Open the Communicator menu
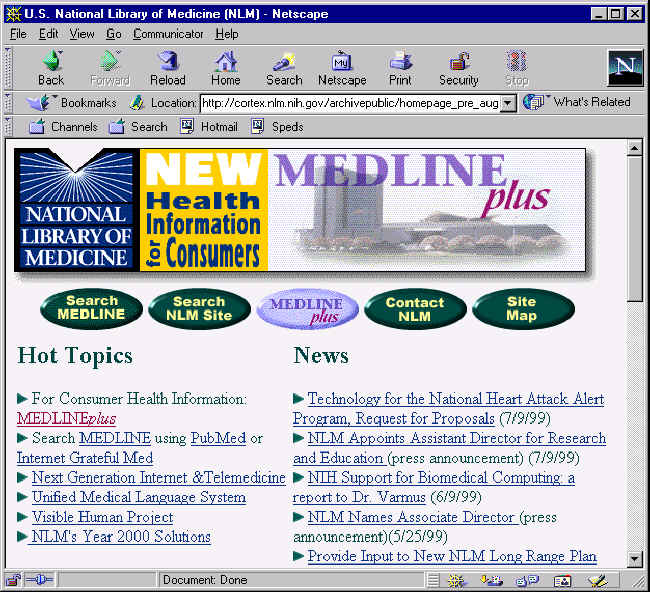This screenshot has height=592, width=650. 168,34
